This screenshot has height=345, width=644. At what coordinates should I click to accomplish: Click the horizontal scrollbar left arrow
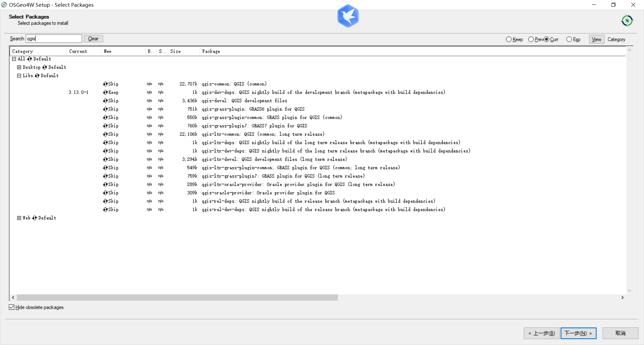pyautogui.click(x=13, y=297)
